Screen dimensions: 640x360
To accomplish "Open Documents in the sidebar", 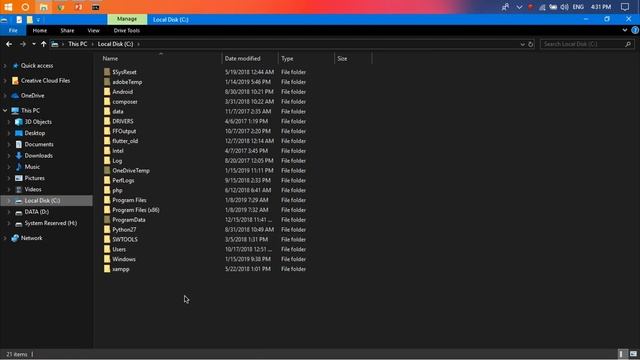I will pyautogui.click(x=39, y=144).
